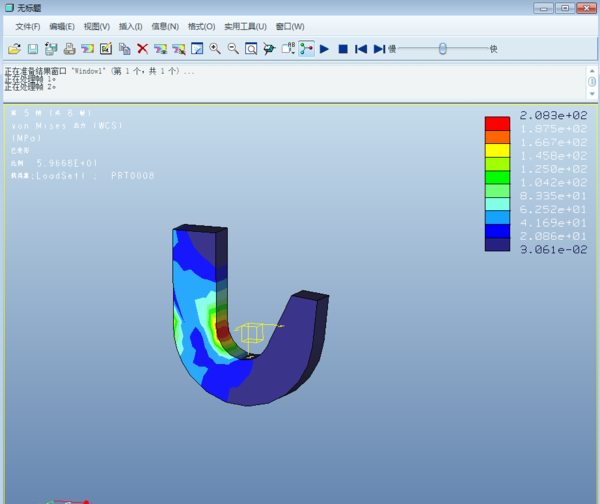Screen dimensions: 600x504
Task: Click the animation speed slider handle
Action: pos(442,48)
